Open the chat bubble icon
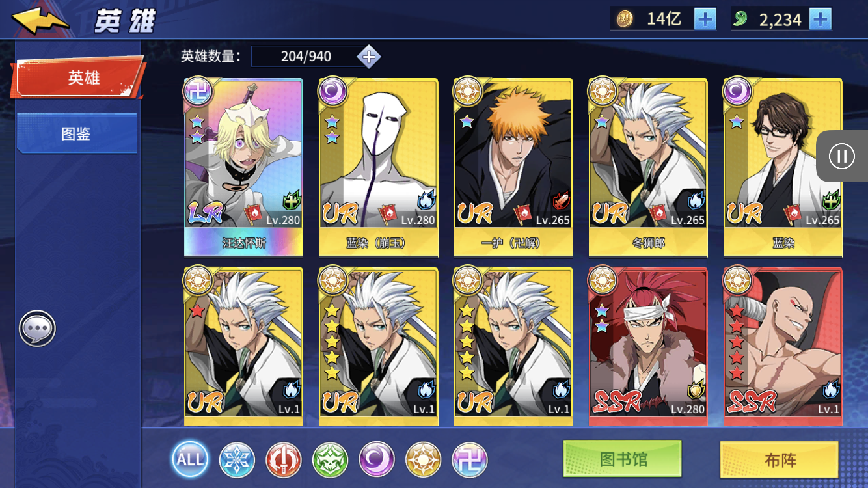Screen dimensions: 868x488 [x=38, y=329]
